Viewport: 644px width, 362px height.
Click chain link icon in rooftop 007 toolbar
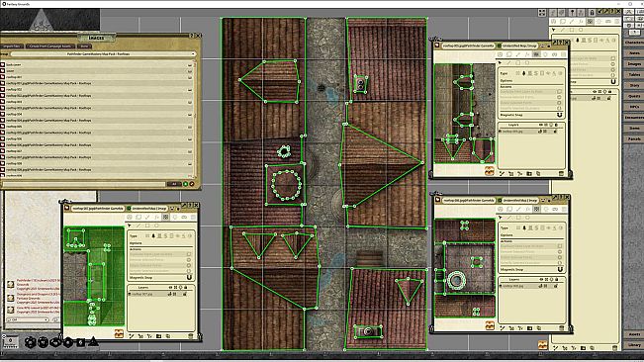point(184,218)
